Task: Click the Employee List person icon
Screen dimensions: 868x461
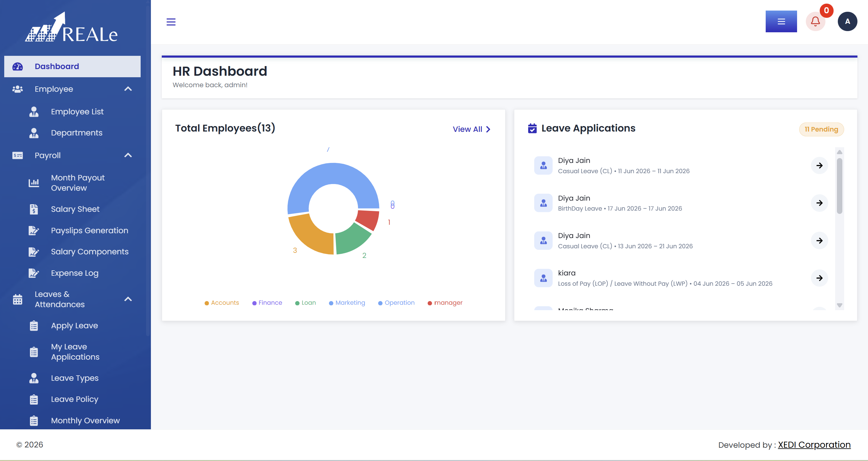Action: click(34, 112)
